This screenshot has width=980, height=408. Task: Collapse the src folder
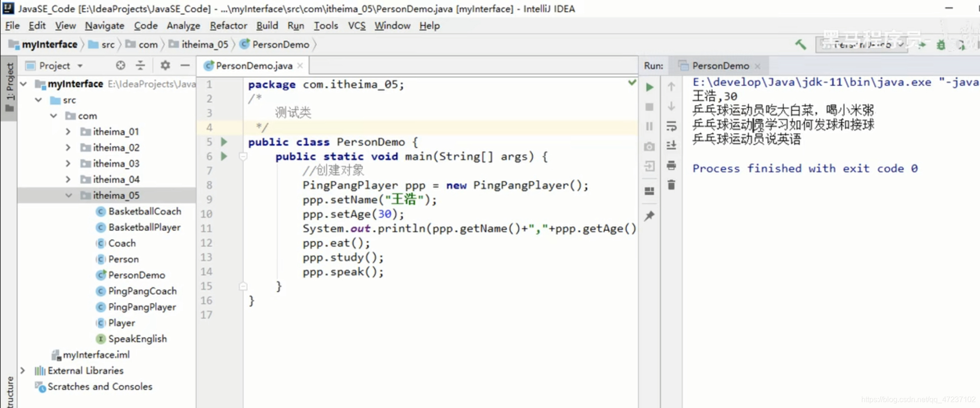click(38, 100)
